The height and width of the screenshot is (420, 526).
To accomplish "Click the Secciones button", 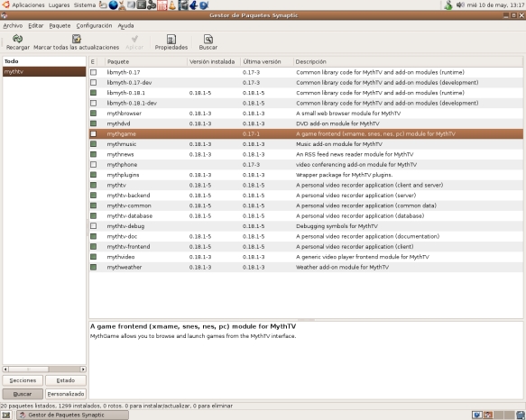I will pos(23,380).
